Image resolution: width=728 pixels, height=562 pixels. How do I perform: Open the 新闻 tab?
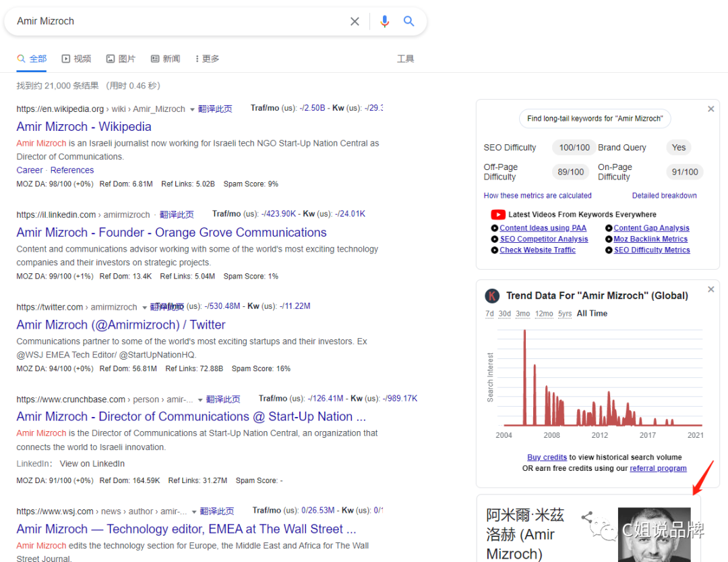171,59
